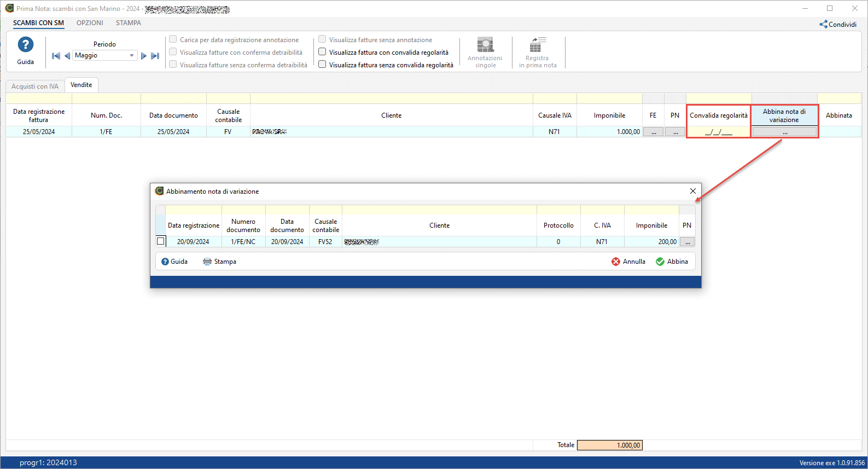Click the 200,00 imponibile cell

tap(651, 242)
